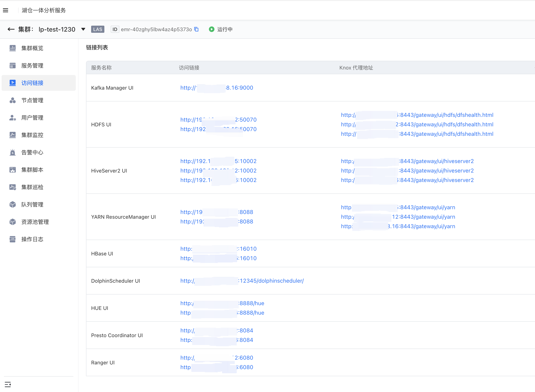Open 集群巡检 icon in sidebar
The height and width of the screenshot is (392, 535).
pos(13,187)
